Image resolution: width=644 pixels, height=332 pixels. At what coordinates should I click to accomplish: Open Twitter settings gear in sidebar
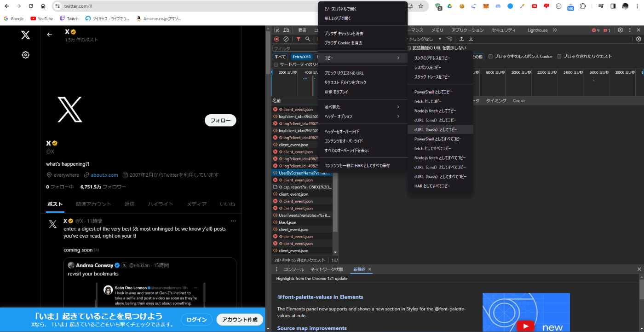pyautogui.click(x=26, y=55)
